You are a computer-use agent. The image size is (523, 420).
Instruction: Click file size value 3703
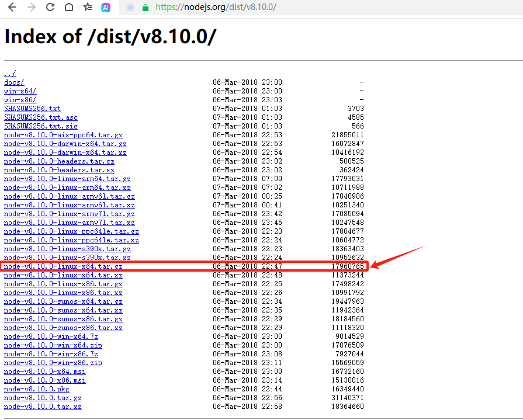pos(355,108)
